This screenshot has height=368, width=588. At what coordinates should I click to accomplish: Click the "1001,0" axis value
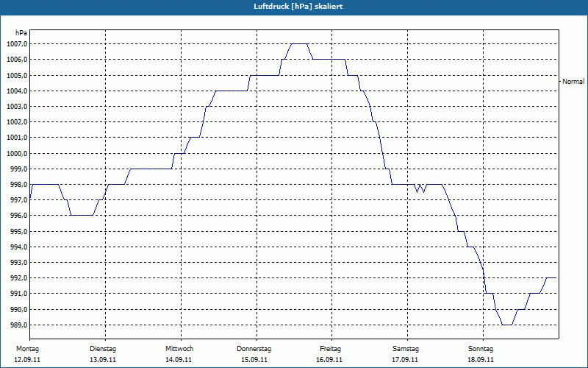pos(17,138)
